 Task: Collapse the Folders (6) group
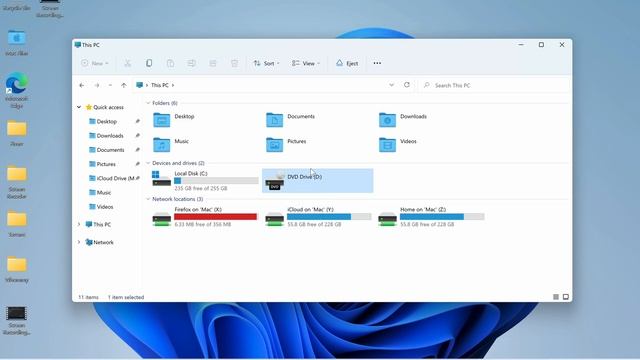point(148,103)
